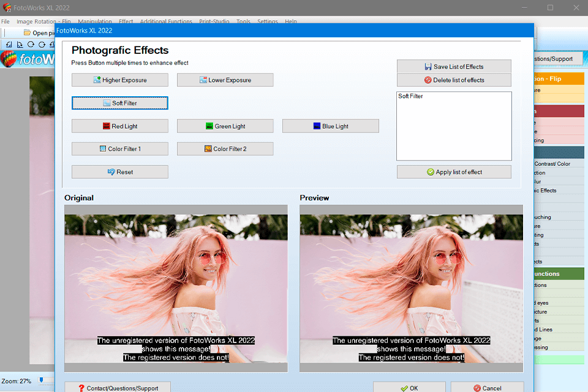588x392 pixels.
Task: Open the Help menu
Action: coord(290,21)
